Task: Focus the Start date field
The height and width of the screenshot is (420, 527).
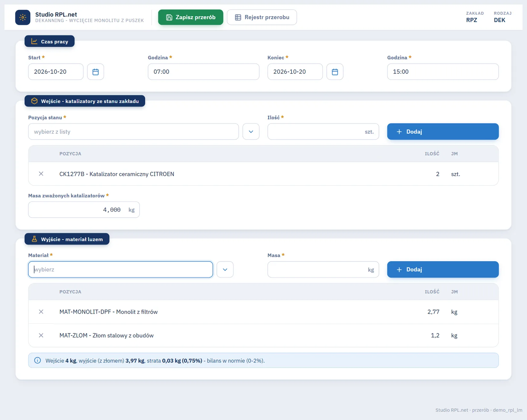Action: pos(56,72)
